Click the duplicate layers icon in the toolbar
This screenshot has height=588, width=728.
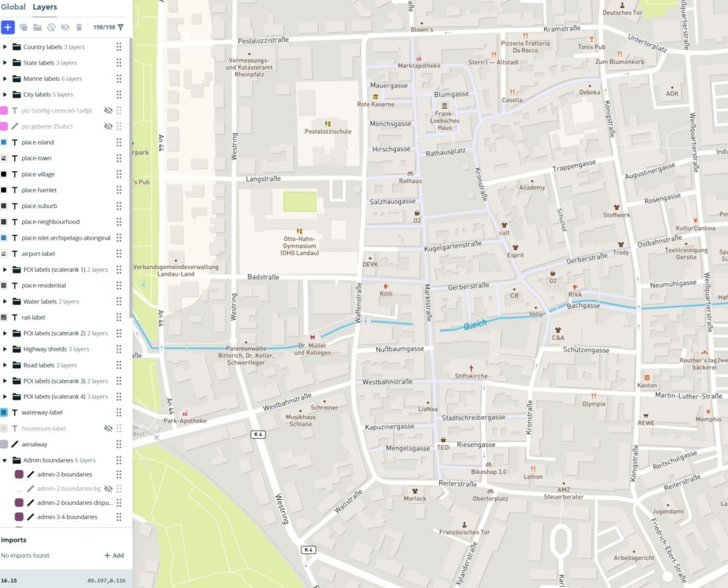click(24, 27)
